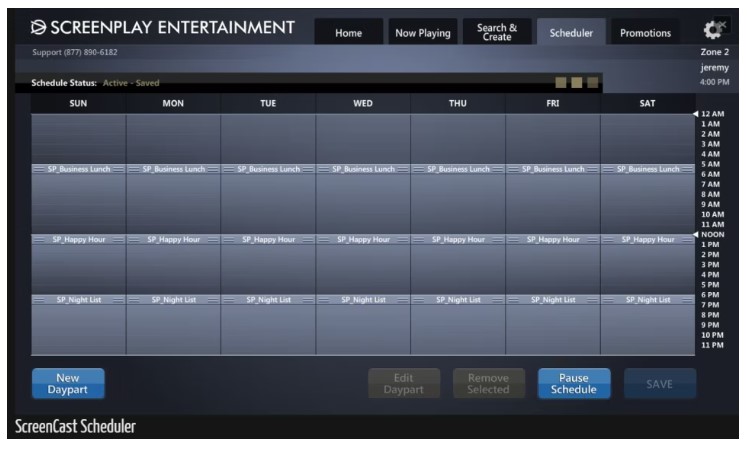Select Tuesday SP_Happy Hour daypart
747x453 pixels.
point(268,240)
